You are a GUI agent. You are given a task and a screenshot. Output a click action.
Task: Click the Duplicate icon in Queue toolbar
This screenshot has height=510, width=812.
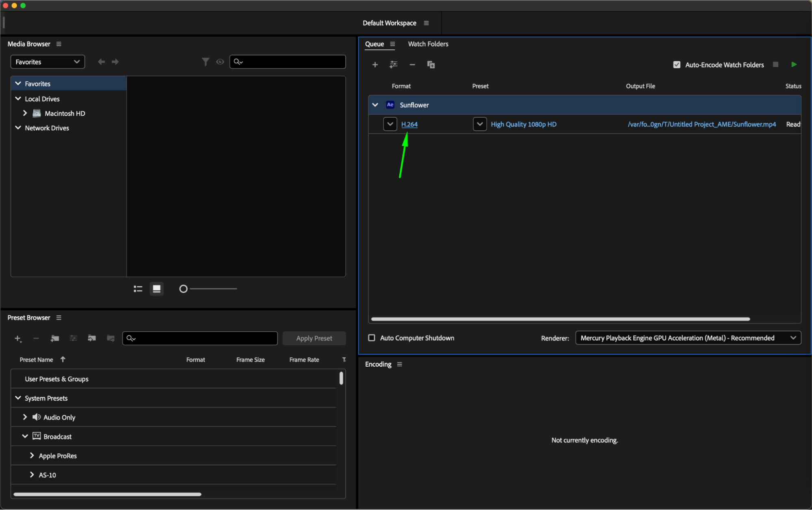point(431,65)
